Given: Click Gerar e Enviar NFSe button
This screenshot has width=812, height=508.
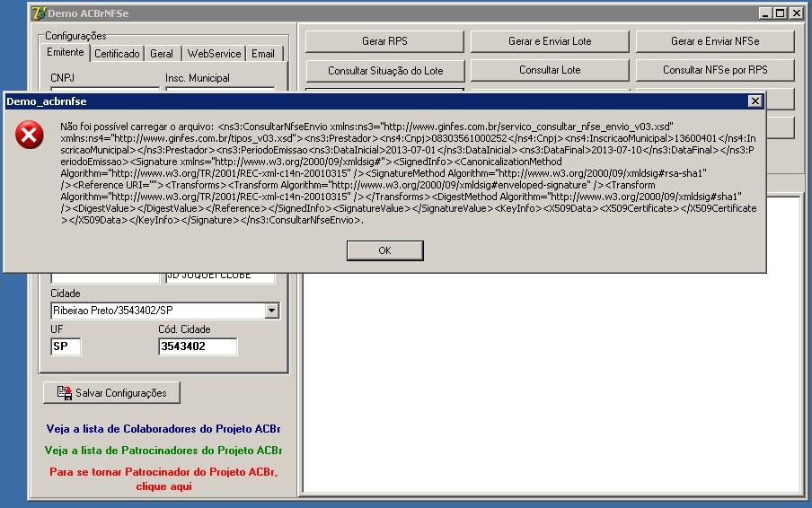Looking at the screenshot, I should point(715,41).
